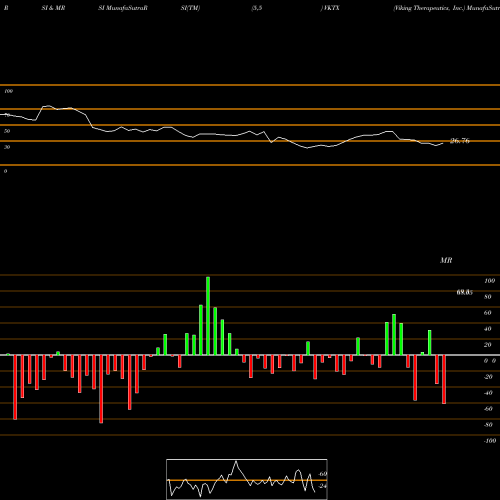The width and height of the screenshot is (500, 500).
Task: Click the 80 label on MR axis
Action: (488, 297)
